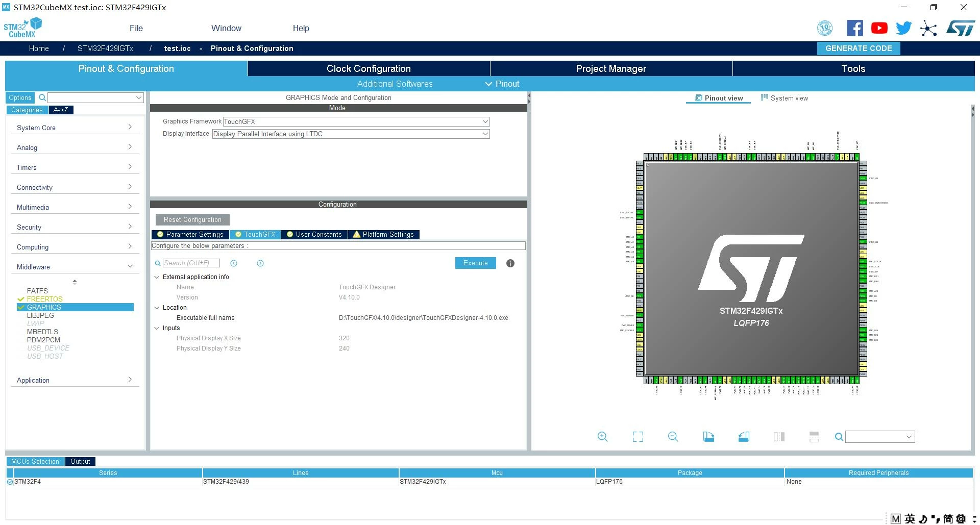Viewport: 980px width, 525px height.
Task: Select LIBJPEG in the middleware list
Action: click(40, 315)
